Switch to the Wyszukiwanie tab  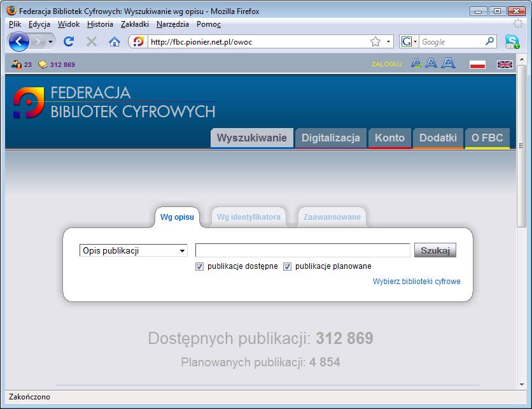click(x=252, y=138)
